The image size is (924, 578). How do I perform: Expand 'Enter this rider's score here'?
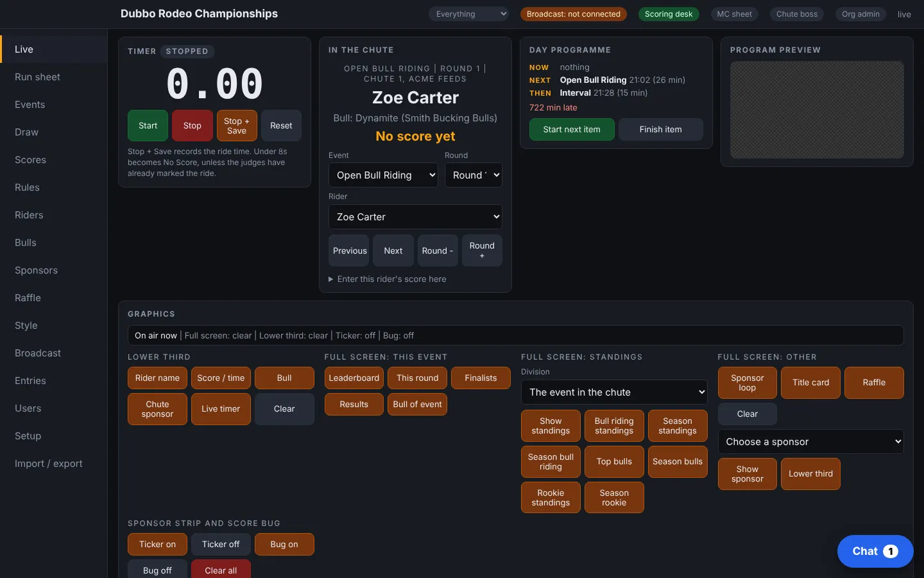click(x=391, y=279)
